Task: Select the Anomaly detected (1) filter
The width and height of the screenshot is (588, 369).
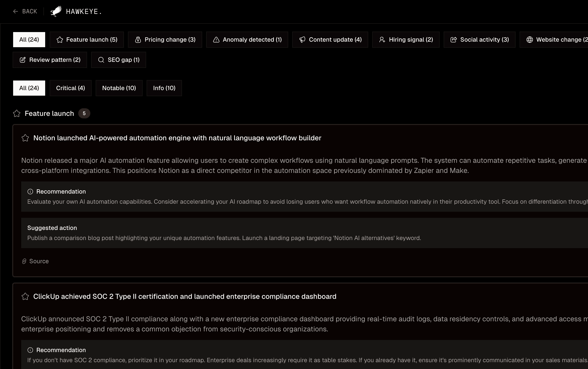Action: 247,40
